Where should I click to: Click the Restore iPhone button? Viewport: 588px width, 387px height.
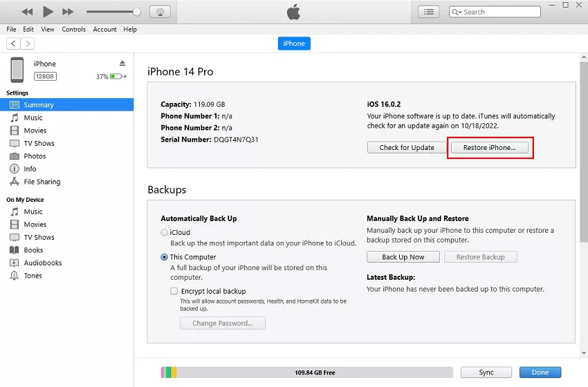point(489,148)
